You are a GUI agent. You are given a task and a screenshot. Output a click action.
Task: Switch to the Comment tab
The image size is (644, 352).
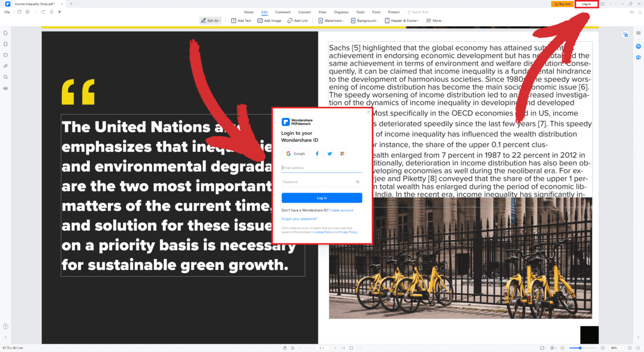(283, 12)
